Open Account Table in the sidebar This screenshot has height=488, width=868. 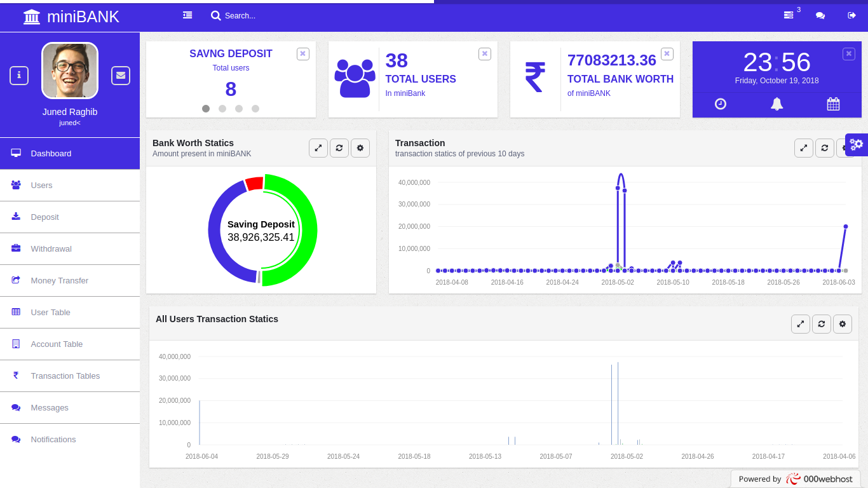[x=70, y=344]
